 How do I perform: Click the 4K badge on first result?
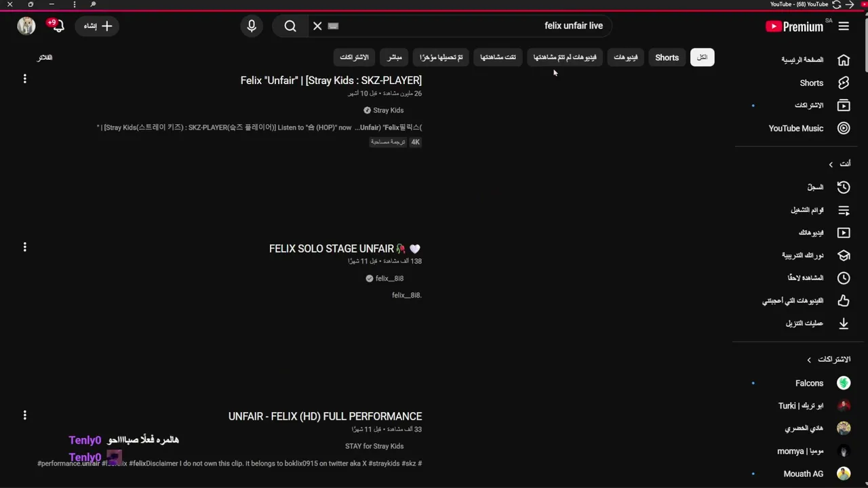click(415, 142)
